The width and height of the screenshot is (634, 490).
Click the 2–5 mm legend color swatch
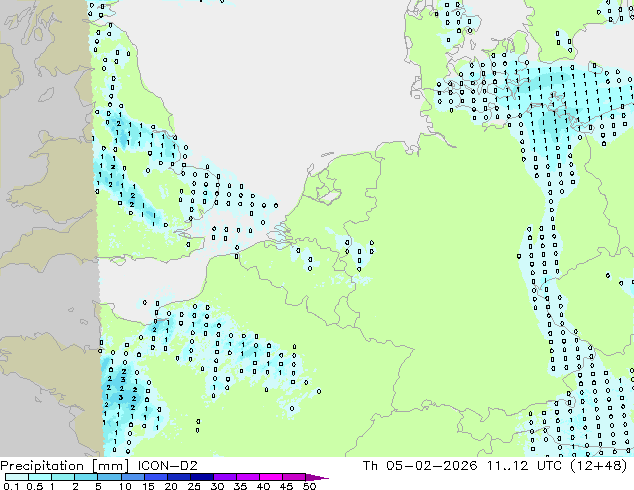(86, 477)
